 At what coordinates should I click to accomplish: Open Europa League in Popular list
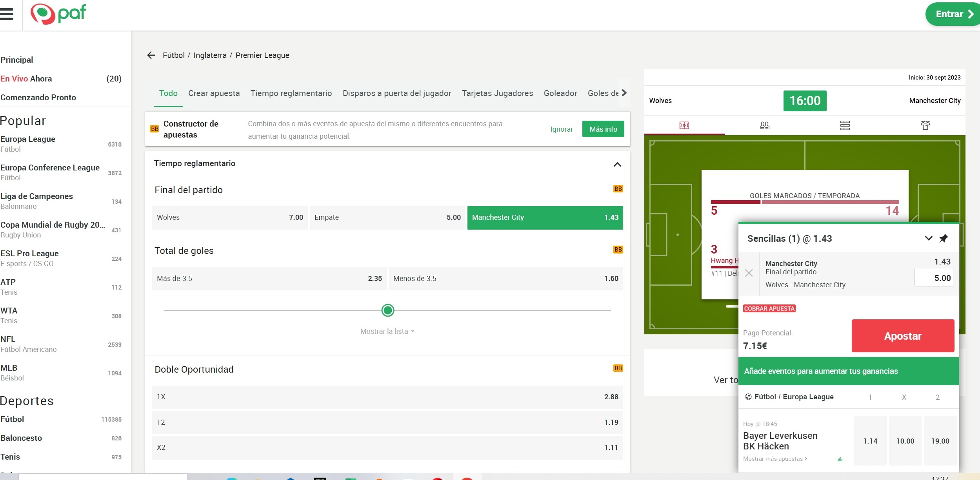coord(61,144)
